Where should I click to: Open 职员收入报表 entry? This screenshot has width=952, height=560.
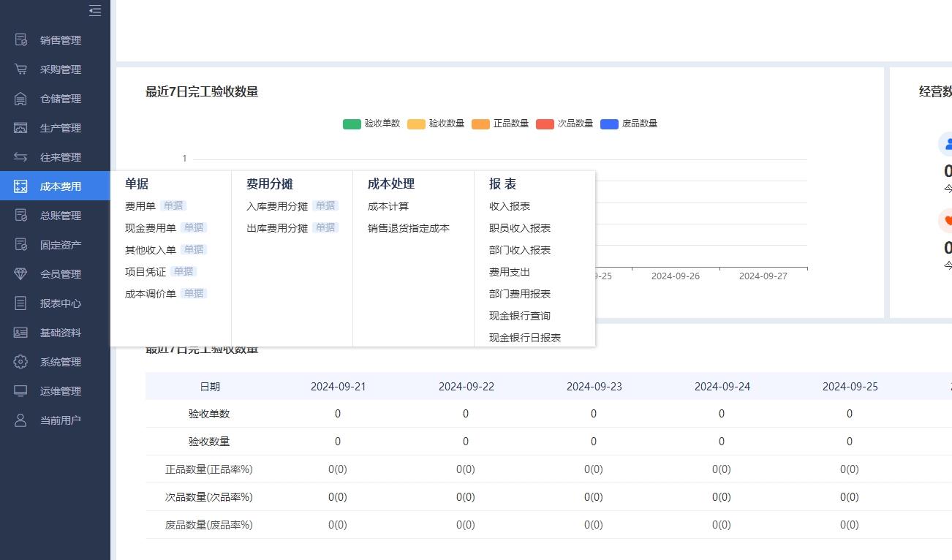tap(520, 228)
